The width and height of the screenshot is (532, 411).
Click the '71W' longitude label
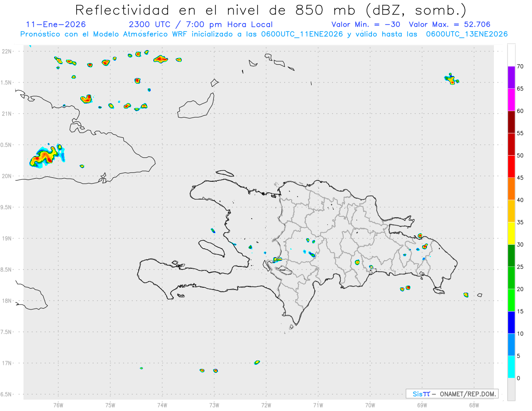pos(318,405)
